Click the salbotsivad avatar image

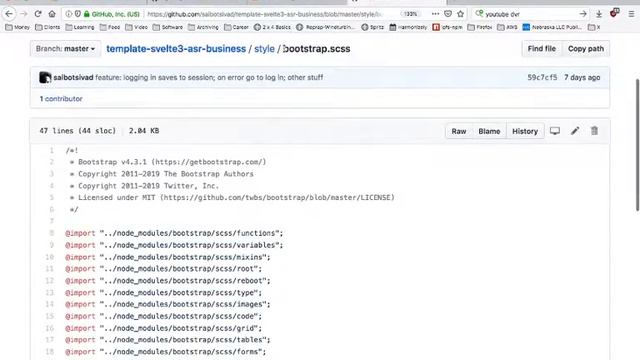[x=45, y=77]
